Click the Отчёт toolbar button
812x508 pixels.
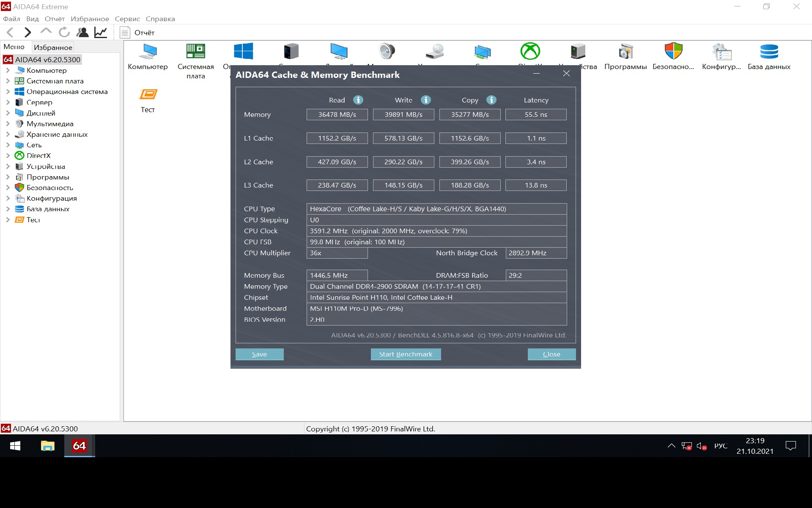pyautogui.click(x=137, y=33)
